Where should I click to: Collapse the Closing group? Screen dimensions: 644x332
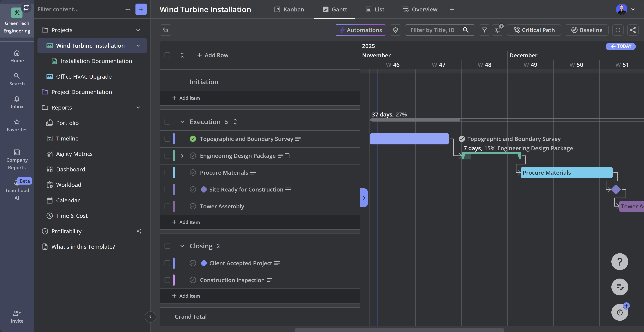[182, 246]
